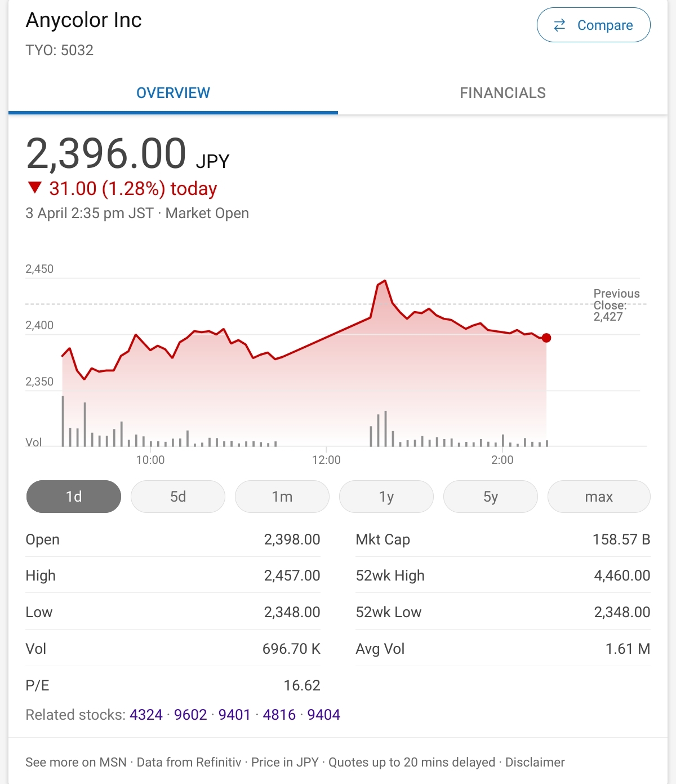The height and width of the screenshot is (784, 676).
Task: Open related stock 9602
Action: coord(190,715)
